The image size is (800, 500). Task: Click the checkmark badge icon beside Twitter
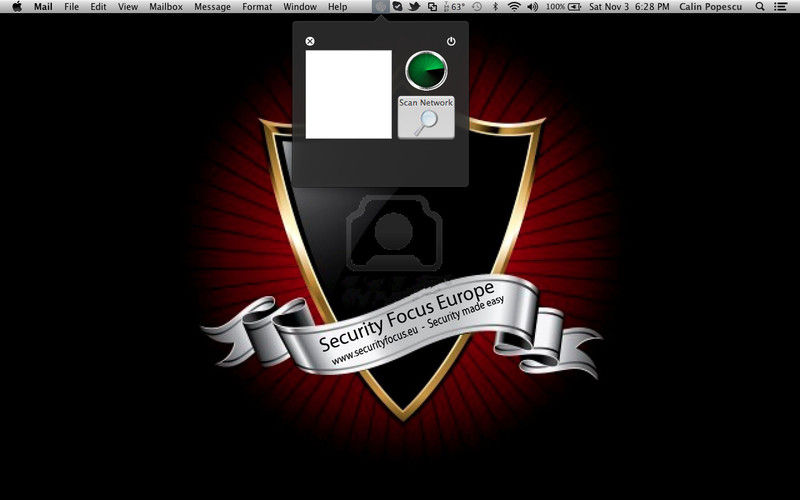click(x=397, y=7)
